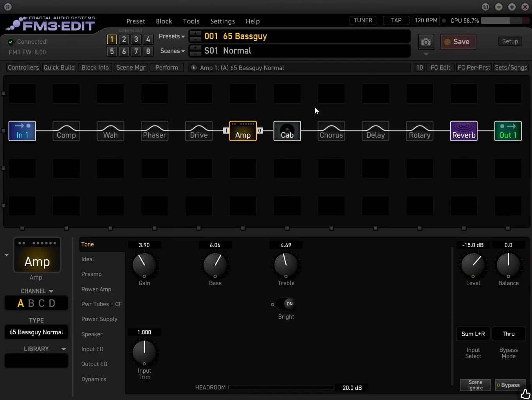Select the In 1 input block
The width and height of the screenshot is (532, 400).
click(22, 131)
